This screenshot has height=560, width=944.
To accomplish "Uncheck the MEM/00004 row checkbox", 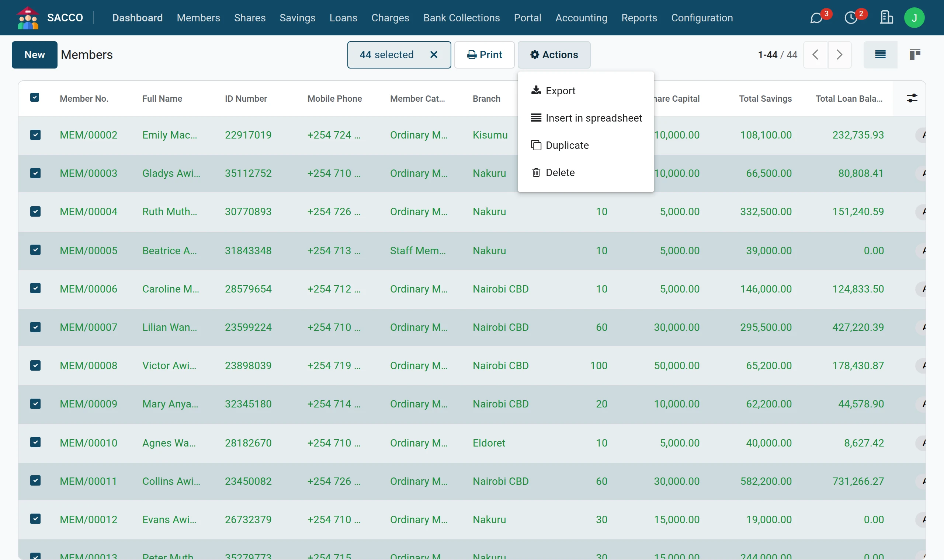I will pyautogui.click(x=35, y=212).
